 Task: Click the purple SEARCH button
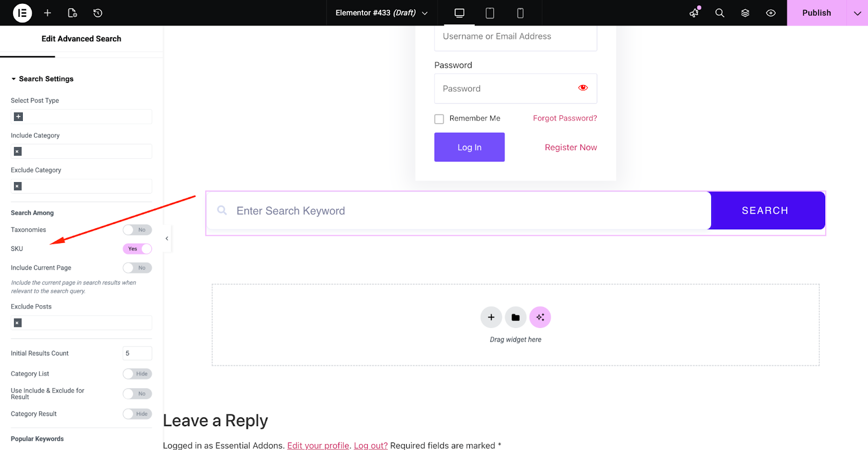(765, 210)
